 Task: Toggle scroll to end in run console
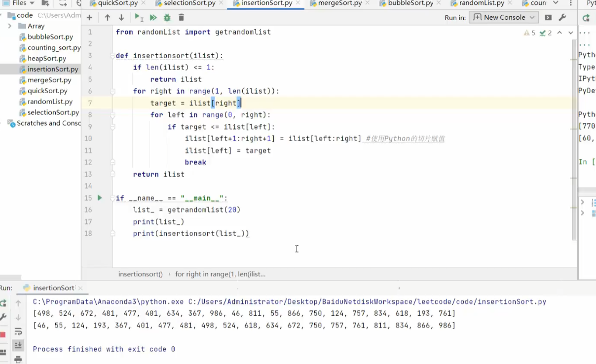tap(18, 345)
